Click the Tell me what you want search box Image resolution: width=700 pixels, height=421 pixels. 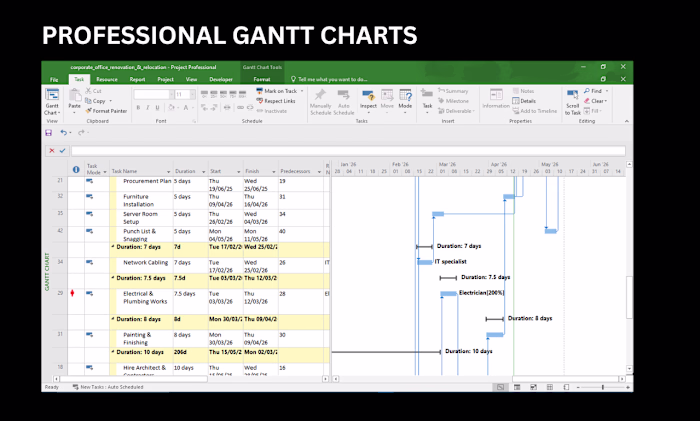[x=329, y=79]
